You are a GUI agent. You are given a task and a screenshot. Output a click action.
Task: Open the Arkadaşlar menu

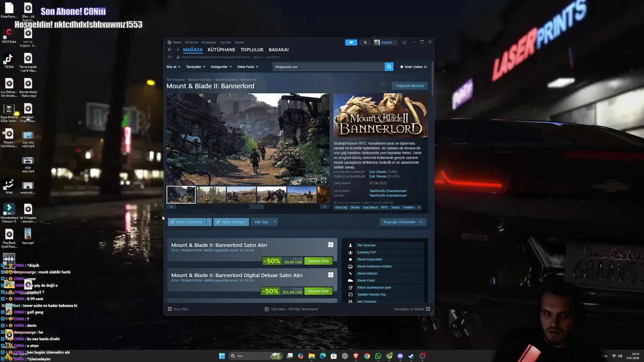(x=209, y=42)
